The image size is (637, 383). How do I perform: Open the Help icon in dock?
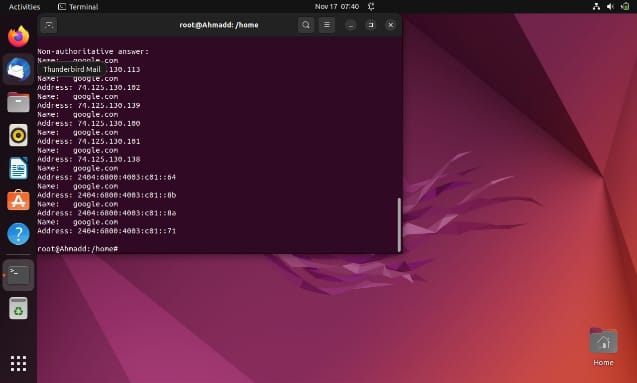18,234
